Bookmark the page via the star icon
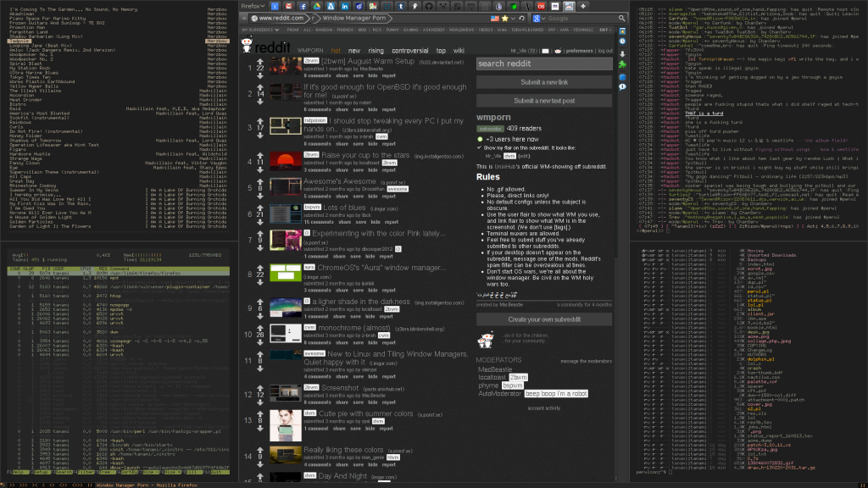 505,19
